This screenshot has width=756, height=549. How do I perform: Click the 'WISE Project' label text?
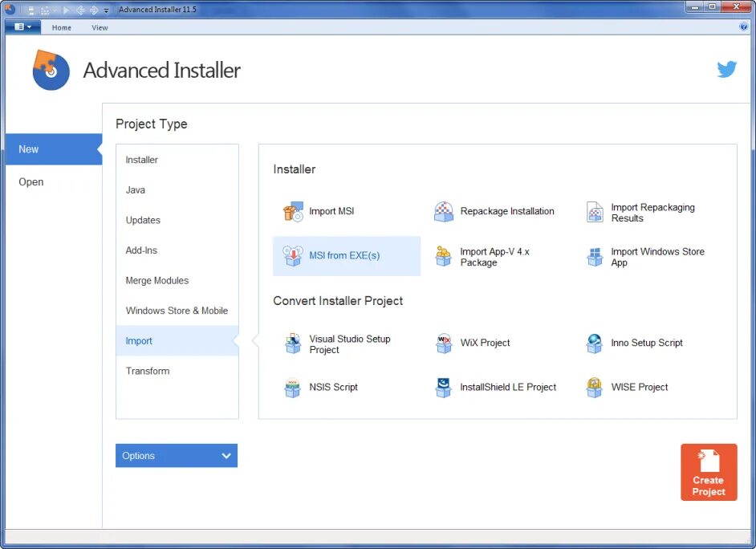click(640, 387)
